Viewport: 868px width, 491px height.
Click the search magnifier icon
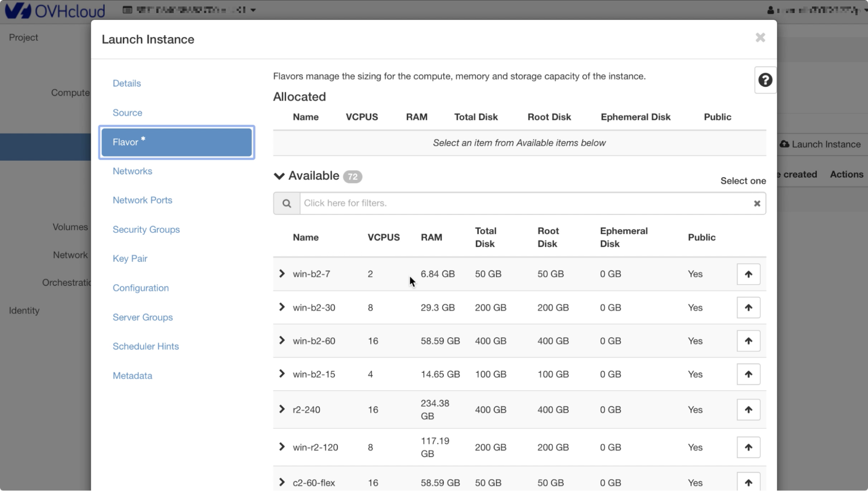pos(287,203)
